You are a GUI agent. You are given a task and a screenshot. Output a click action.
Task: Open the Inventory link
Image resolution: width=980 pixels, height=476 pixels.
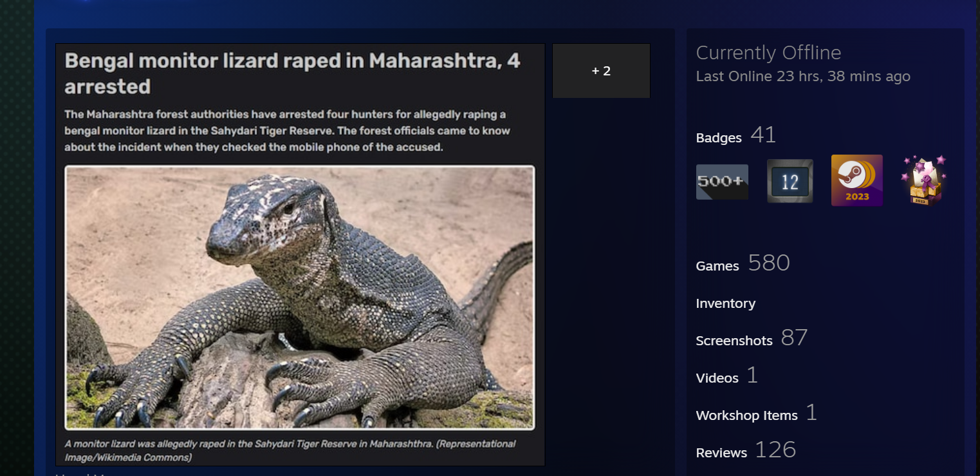[x=726, y=303]
